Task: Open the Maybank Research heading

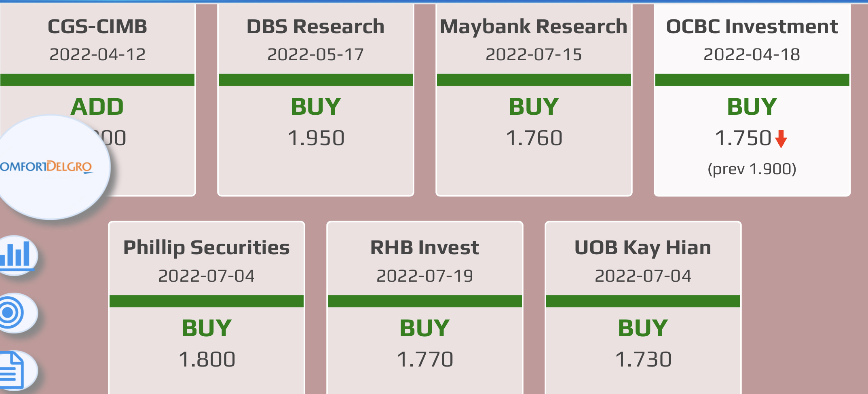Action: (x=534, y=27)
